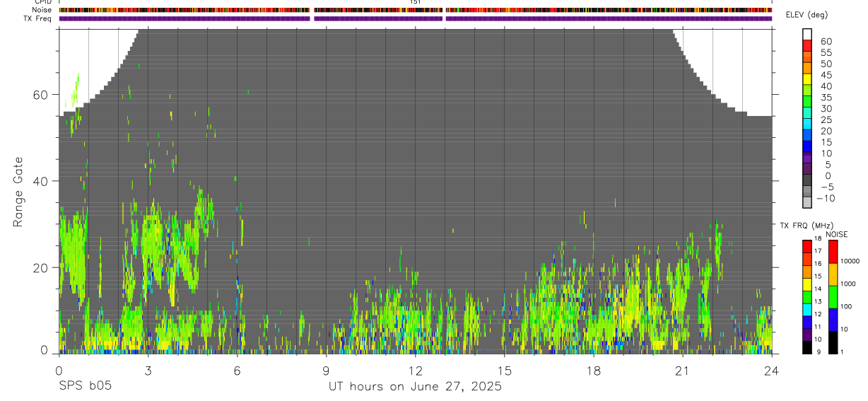Click the Range Gate tick label '20'
This screenshot has width=868, height=401.
[x=40, y=267]
